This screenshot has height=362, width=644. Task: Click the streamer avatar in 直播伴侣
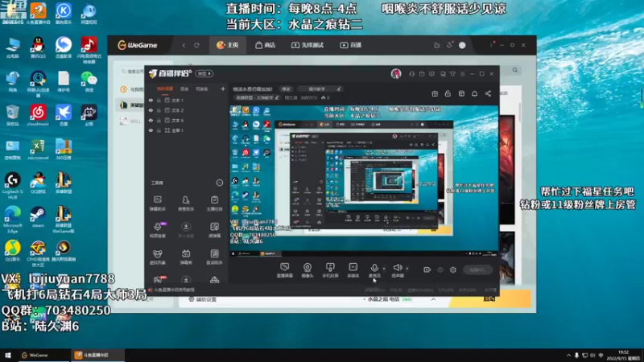tap(396, 74)
